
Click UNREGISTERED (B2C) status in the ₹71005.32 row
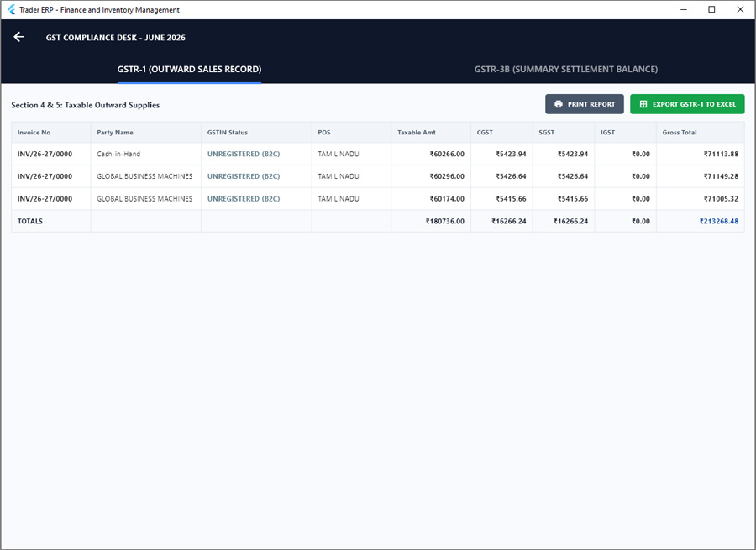tap(244, 199)
